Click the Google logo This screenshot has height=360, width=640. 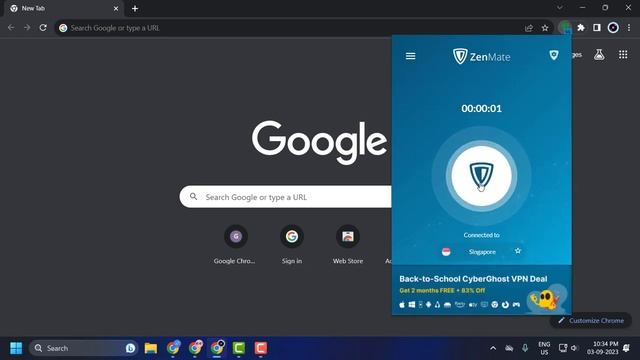click(319, 142)
